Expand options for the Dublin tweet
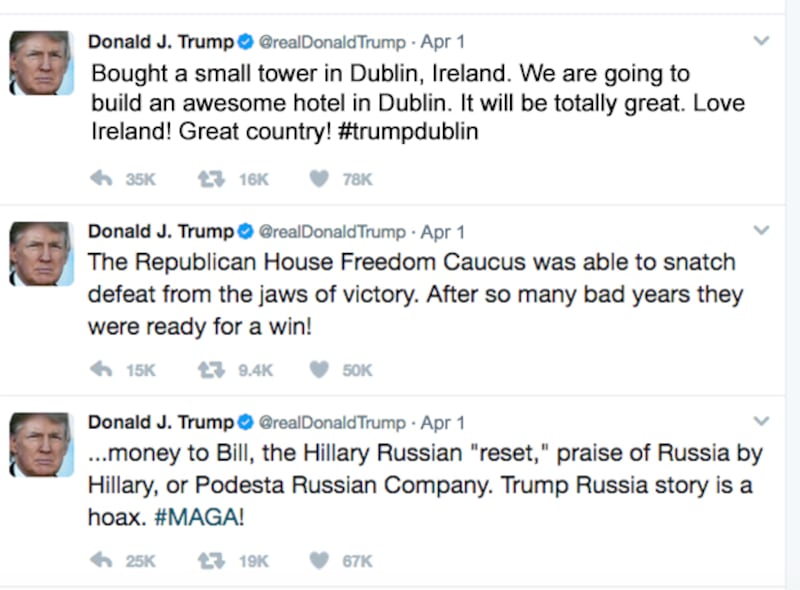The image size is (800, 590). pyautogui.click(x=761, y=42)
